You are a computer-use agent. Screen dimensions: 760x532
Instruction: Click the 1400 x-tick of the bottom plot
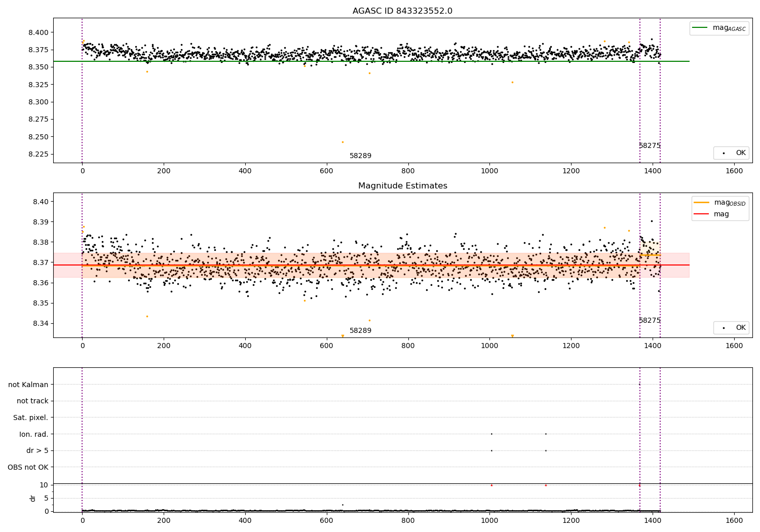pyautogui.click(x=653, y=520)
